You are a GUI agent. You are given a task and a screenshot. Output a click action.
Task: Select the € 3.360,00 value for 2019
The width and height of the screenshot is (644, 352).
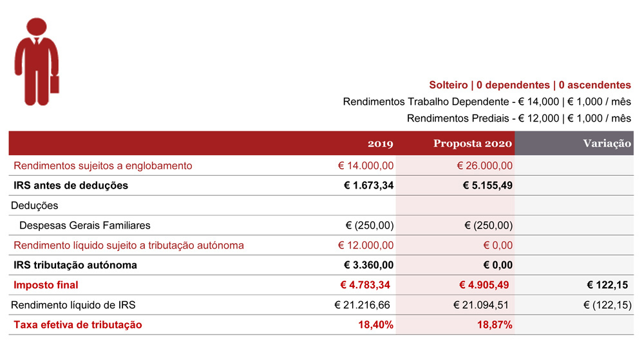point(368,265)
